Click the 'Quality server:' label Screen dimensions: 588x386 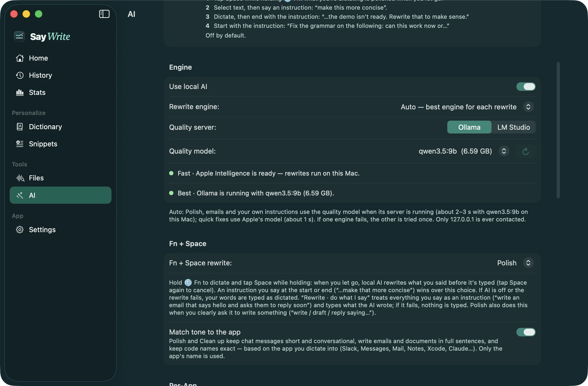tap(192, 127)
